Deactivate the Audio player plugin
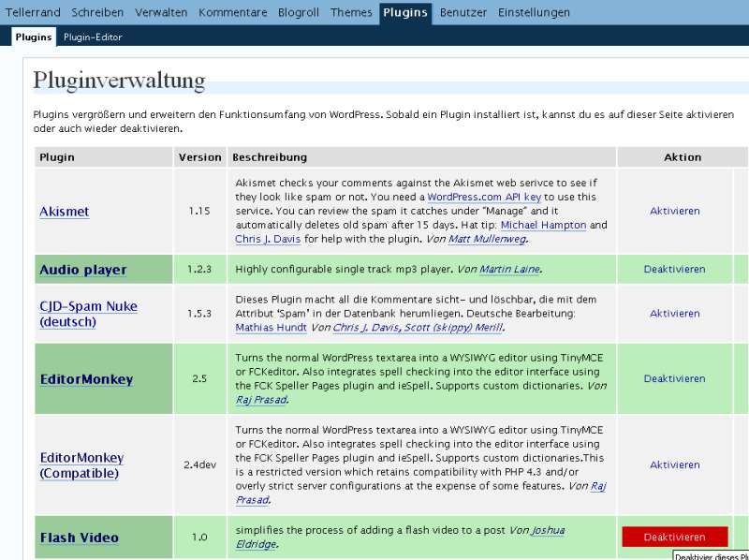 pyautogui.click(x=674, y=269)
